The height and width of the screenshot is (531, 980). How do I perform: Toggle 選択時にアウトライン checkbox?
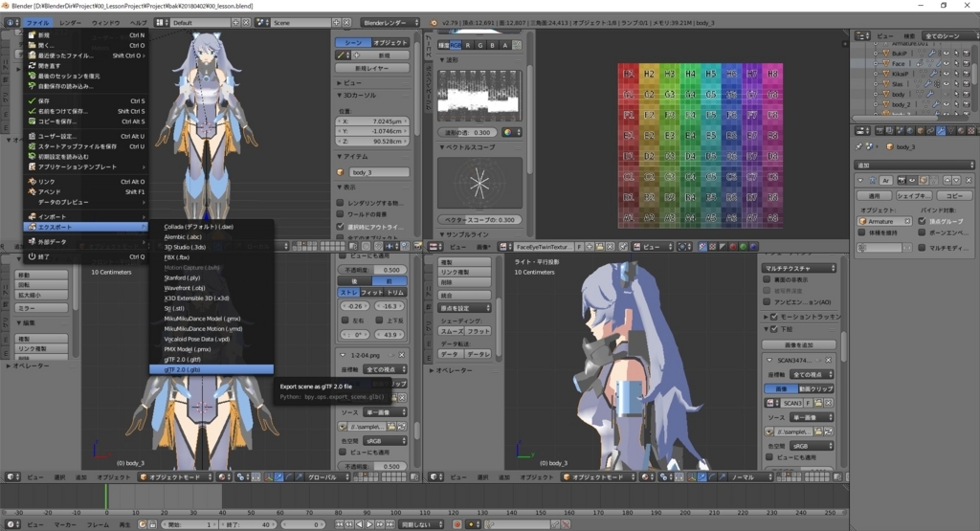point(341,226)
